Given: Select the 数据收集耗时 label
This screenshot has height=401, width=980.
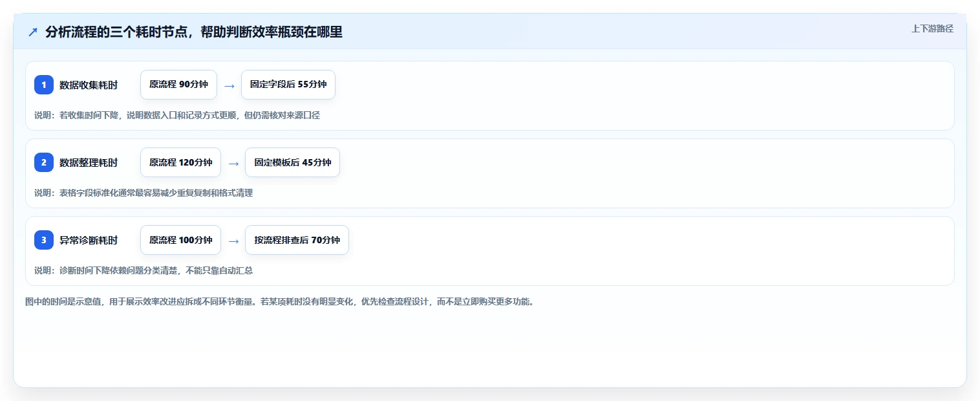Looking at the screenshot, I should click(x=89, y=85).
